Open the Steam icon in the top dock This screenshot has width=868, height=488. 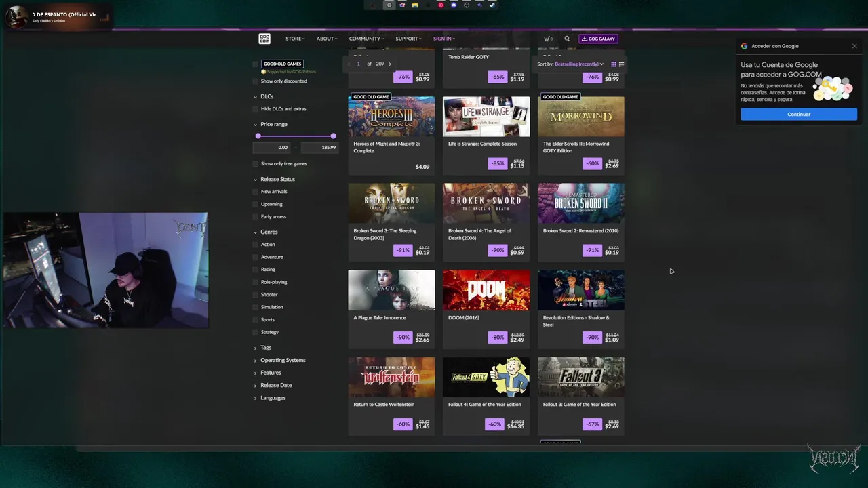[492, 5]
